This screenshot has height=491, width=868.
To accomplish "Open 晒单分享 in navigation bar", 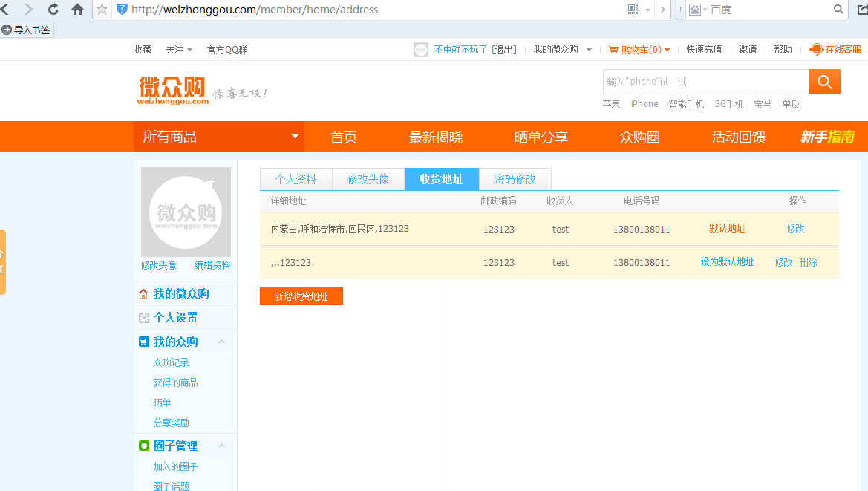I will [541, 137].
